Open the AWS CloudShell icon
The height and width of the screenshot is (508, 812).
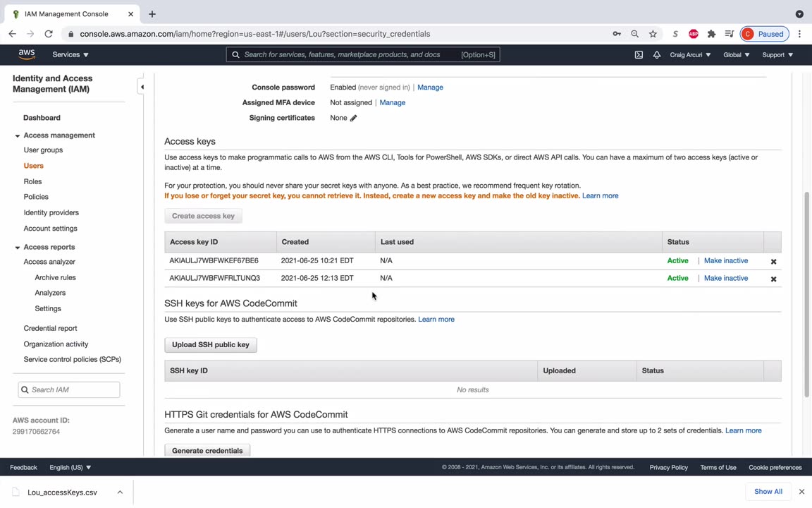click(x=639, y=54)
